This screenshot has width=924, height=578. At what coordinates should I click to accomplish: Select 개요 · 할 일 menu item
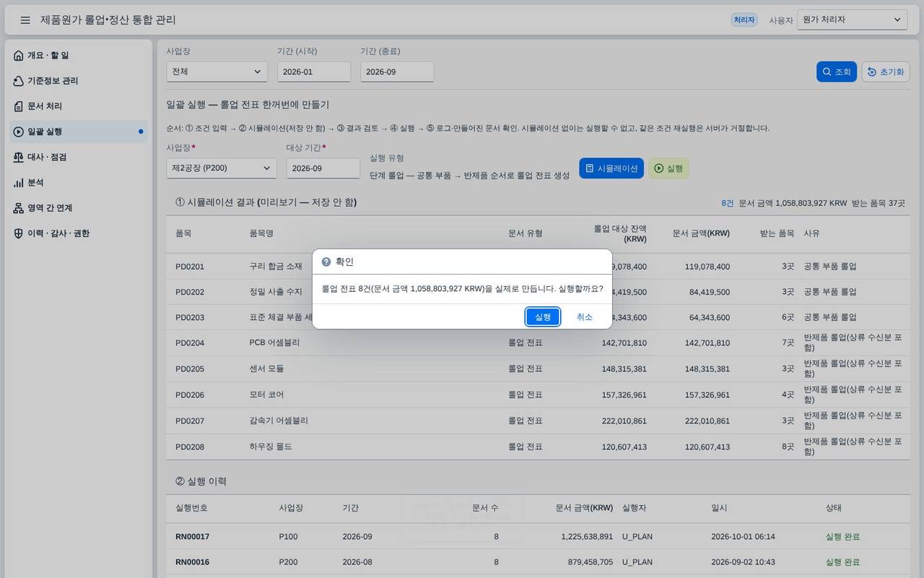79,56
